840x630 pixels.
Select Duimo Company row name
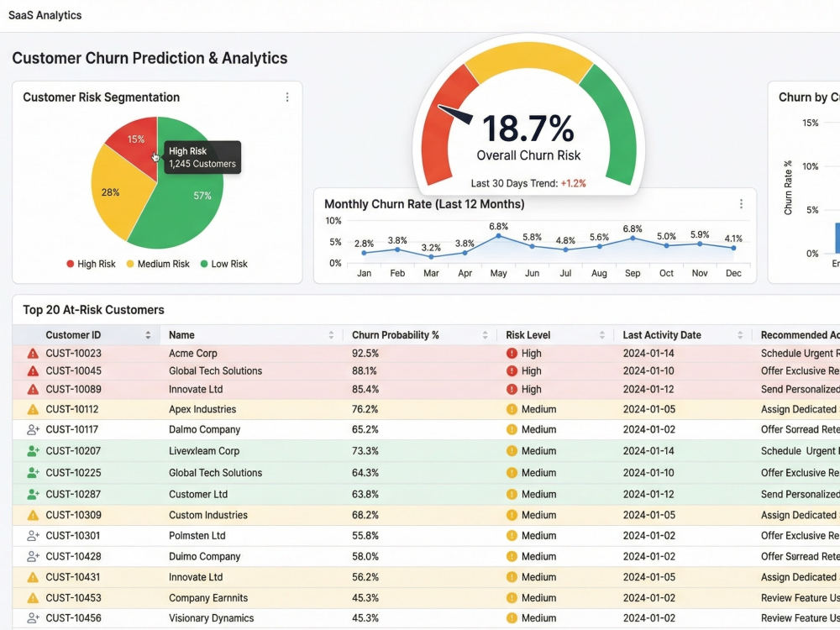pyautogui.click(x=205, y=557)
